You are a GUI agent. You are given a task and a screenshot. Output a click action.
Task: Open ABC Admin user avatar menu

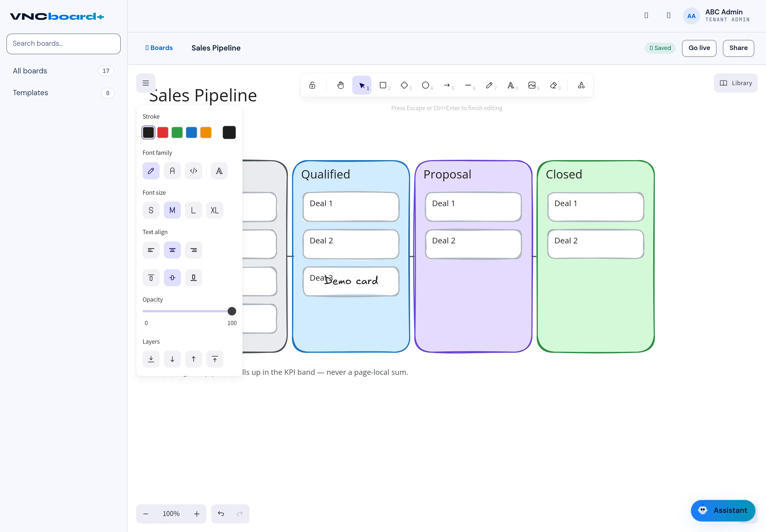point(691,16)
